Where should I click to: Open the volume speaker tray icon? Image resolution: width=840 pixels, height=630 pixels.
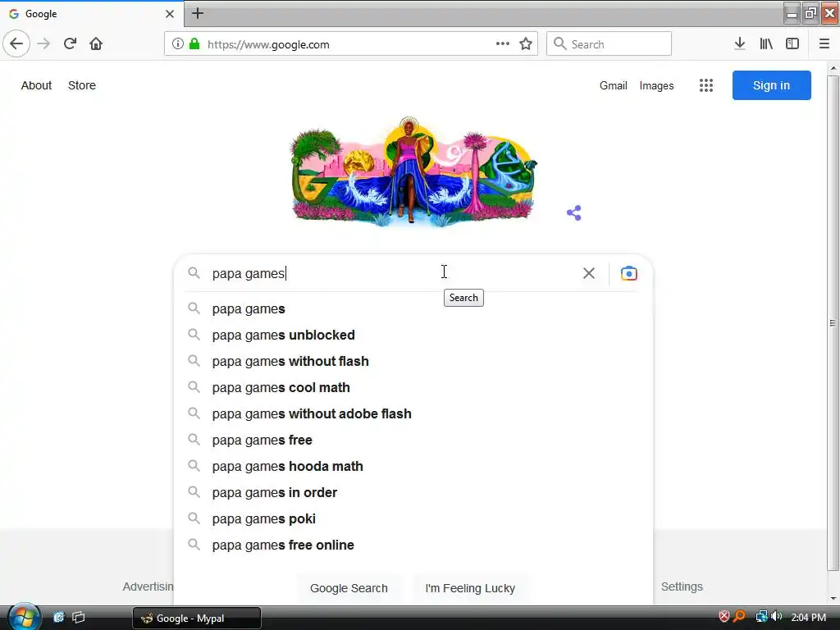[x=777, y=617]
